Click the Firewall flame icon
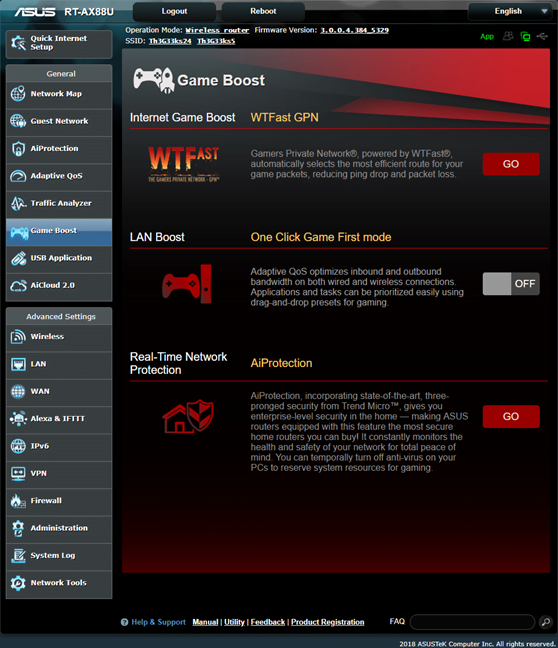The height and width of the screenshot is (648, 558). click(x=18, y=501)
